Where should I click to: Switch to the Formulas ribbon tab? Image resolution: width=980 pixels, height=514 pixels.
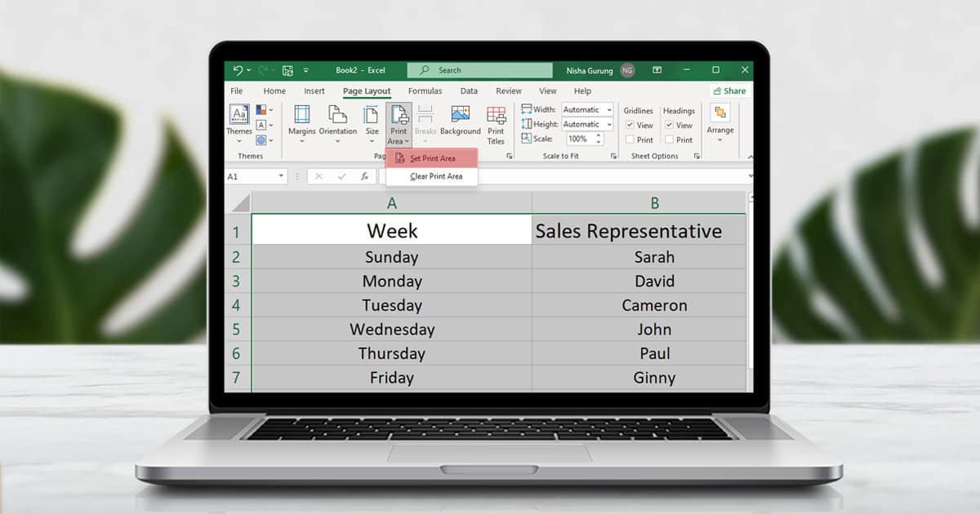(x=425, y=91)
